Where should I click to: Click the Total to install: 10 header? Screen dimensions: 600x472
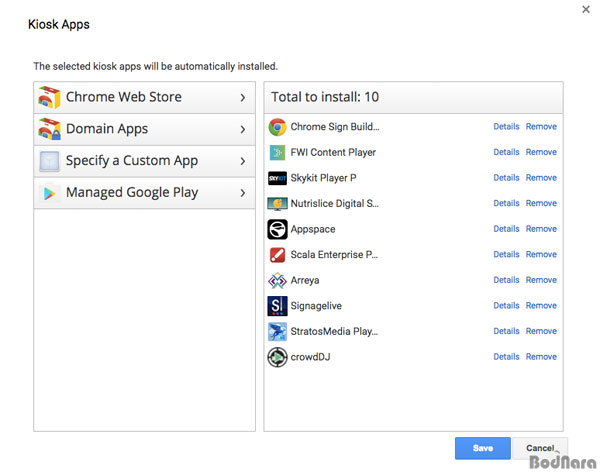click(x=413, y=97)
